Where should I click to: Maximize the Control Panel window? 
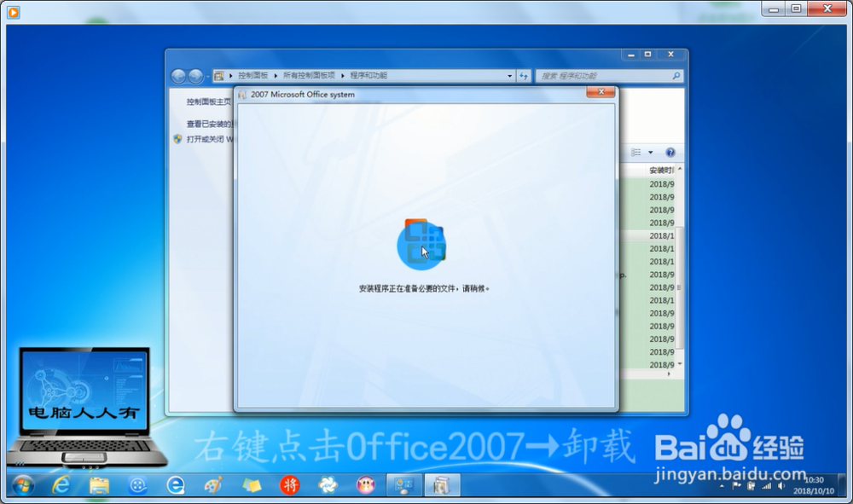pos(648,55)
